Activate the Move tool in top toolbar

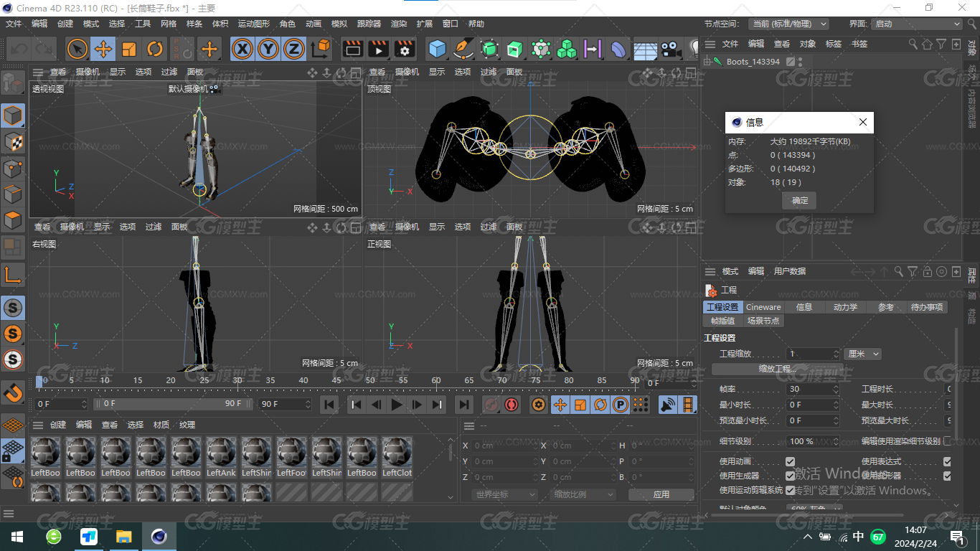click(103, 49)
